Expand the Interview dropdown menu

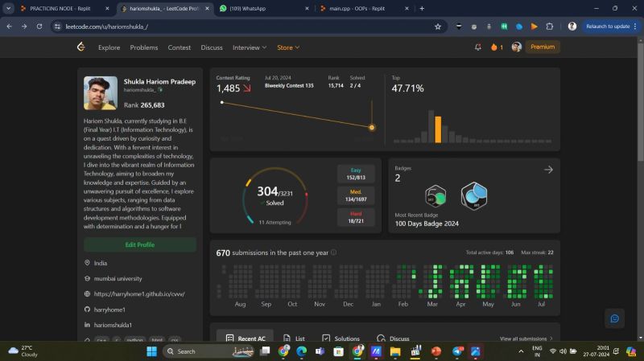[x=250, y=47]
